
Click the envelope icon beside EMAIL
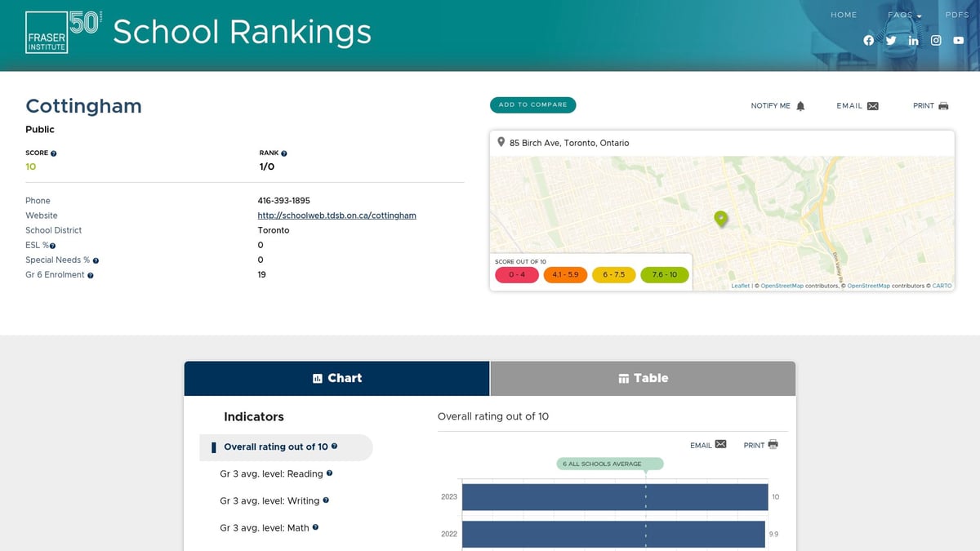coord(874,104)
